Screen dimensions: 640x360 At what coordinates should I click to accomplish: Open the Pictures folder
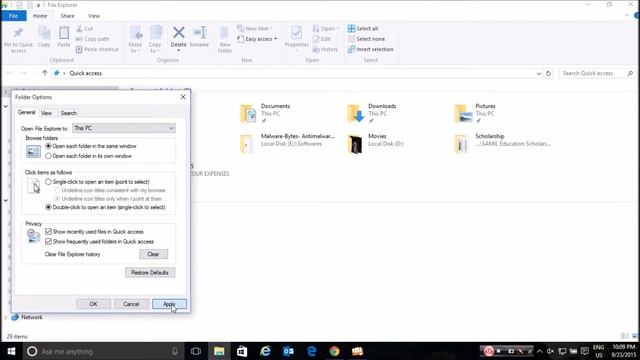(x=475, y=113)
